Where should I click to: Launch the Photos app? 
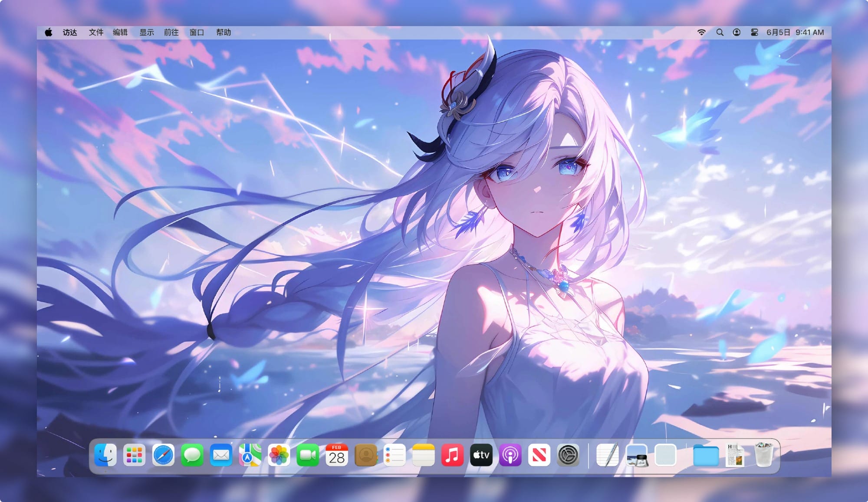(279, 455)
